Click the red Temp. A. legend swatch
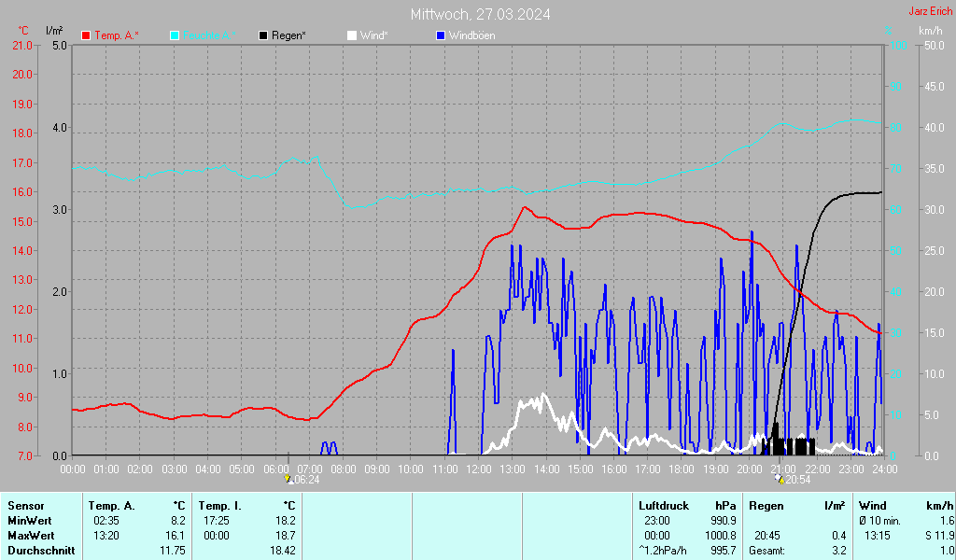Image resolution: width=956 pixels, height=560 pixels. (87, 35)
